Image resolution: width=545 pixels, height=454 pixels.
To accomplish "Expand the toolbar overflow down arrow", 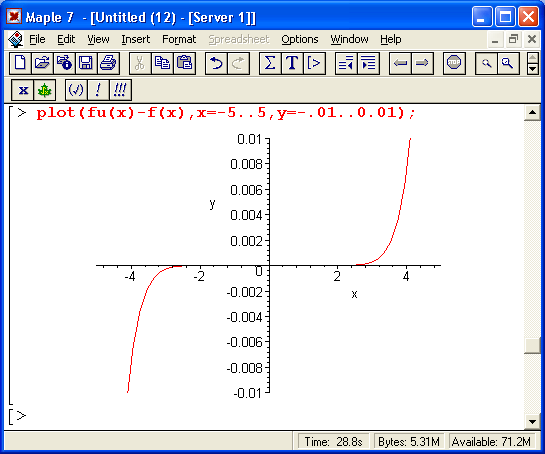I will (x=532, y=68).
